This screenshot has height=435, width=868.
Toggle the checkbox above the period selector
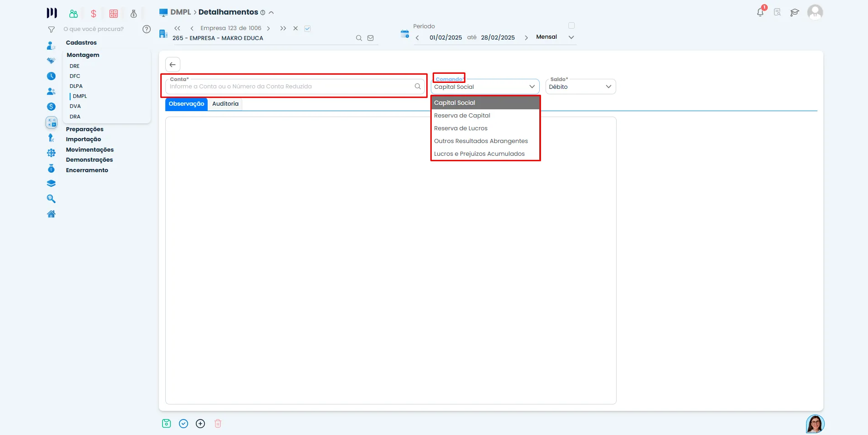point(572,26)
